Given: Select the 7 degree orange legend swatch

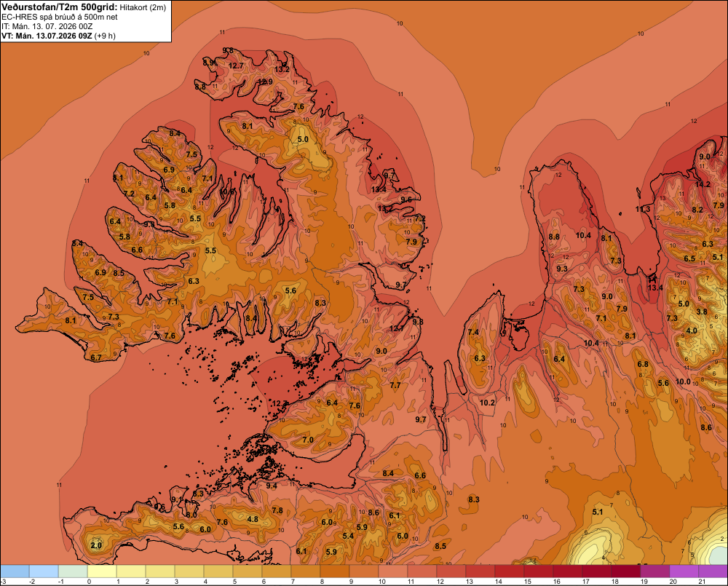Looking at the screenshot, I should (306, 571).
